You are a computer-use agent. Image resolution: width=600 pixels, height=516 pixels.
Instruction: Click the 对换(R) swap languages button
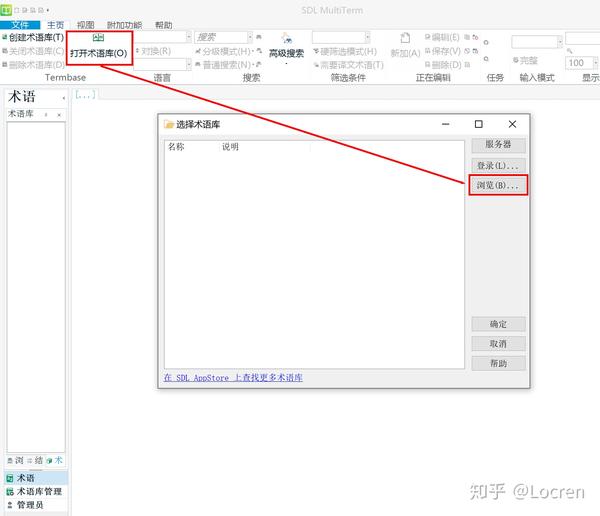pos(153,51)
